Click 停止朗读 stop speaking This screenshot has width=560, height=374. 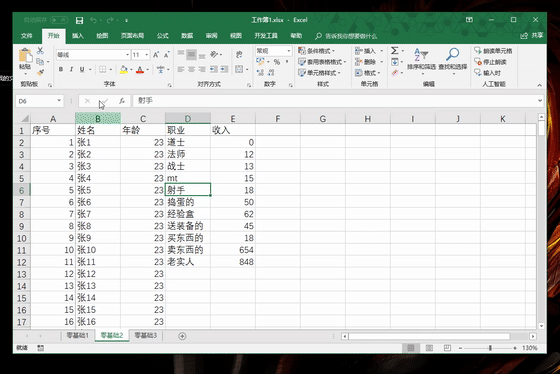click(x=490, y=62)
